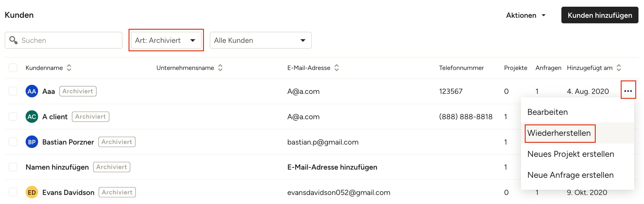Click the AC avatar for A client
This screenshot has height=204, width=644.
coord(32,117)
